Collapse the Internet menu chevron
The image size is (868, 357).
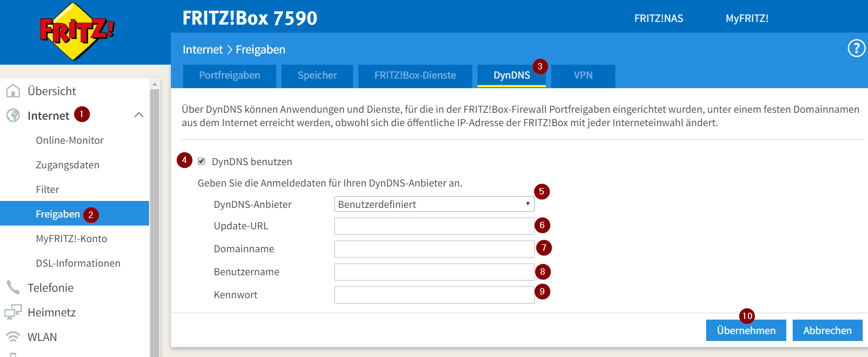pos(139,115)
